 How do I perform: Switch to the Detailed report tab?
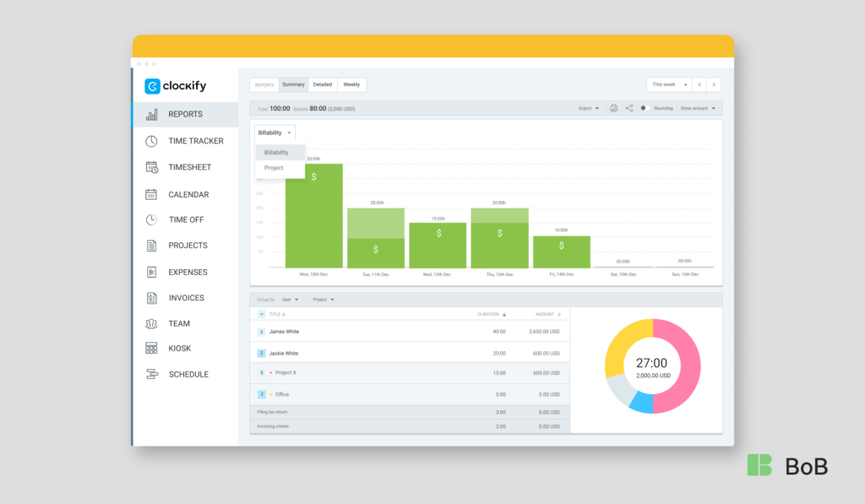pyautogui.click(x=323, y=84)
